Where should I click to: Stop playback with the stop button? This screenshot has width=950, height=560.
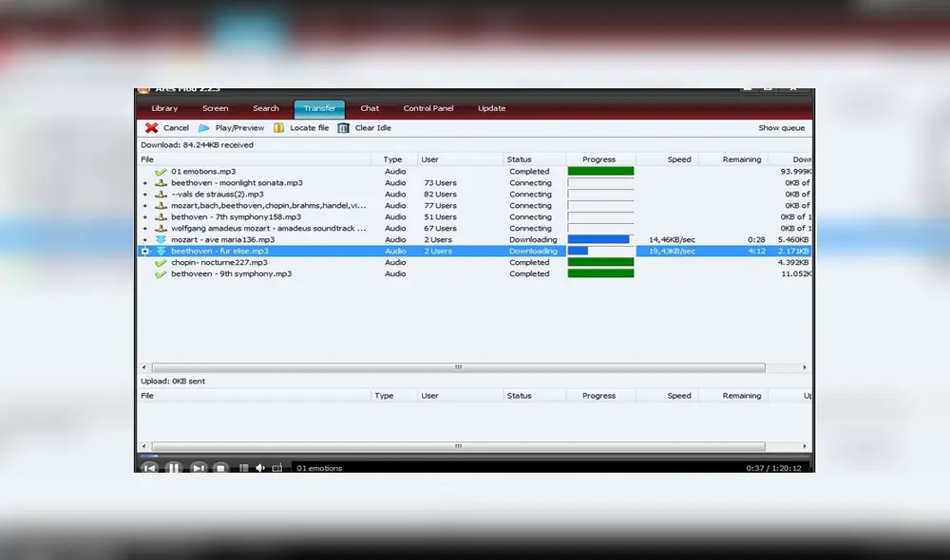click(x=220, y=468)
